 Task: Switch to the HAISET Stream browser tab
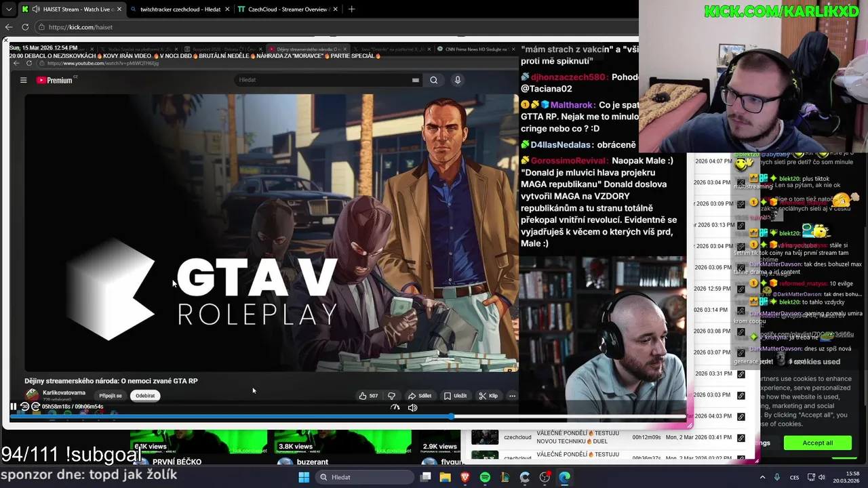coord(71,9)
